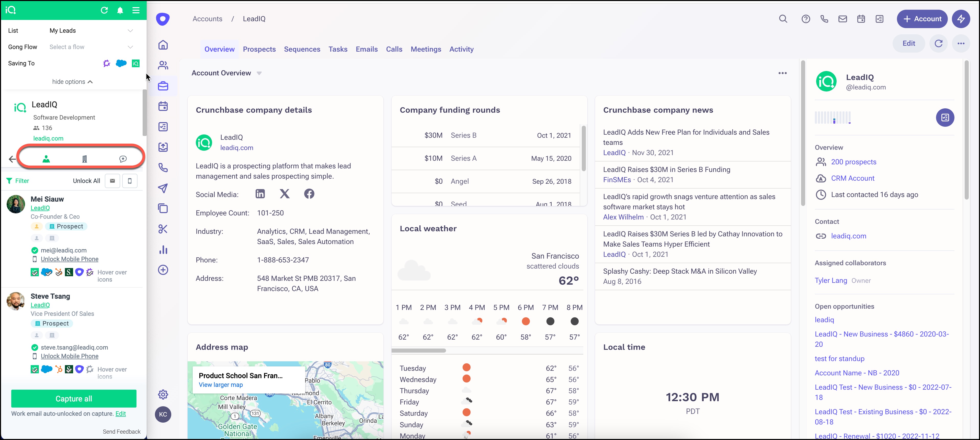Go to Accounts breadcrumb
Viewport: 980px width, 440px height.
207,19
